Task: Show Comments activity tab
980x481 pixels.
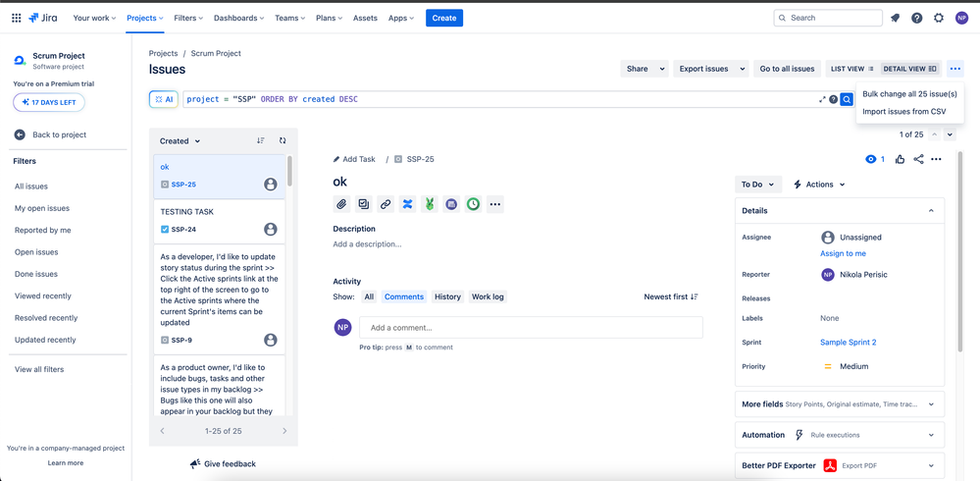Action: pos(404,296)
